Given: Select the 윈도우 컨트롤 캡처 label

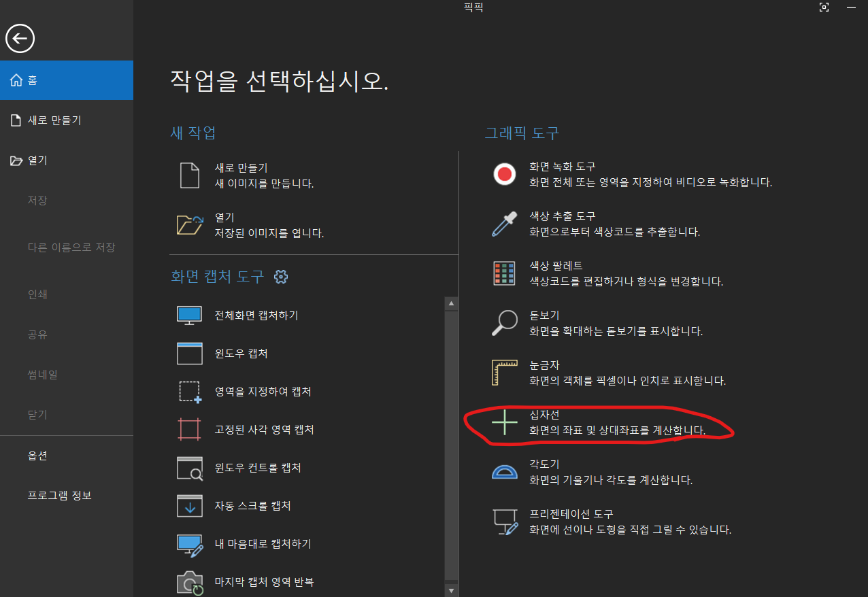Looking at the screenshot, I should pos(258,468).
